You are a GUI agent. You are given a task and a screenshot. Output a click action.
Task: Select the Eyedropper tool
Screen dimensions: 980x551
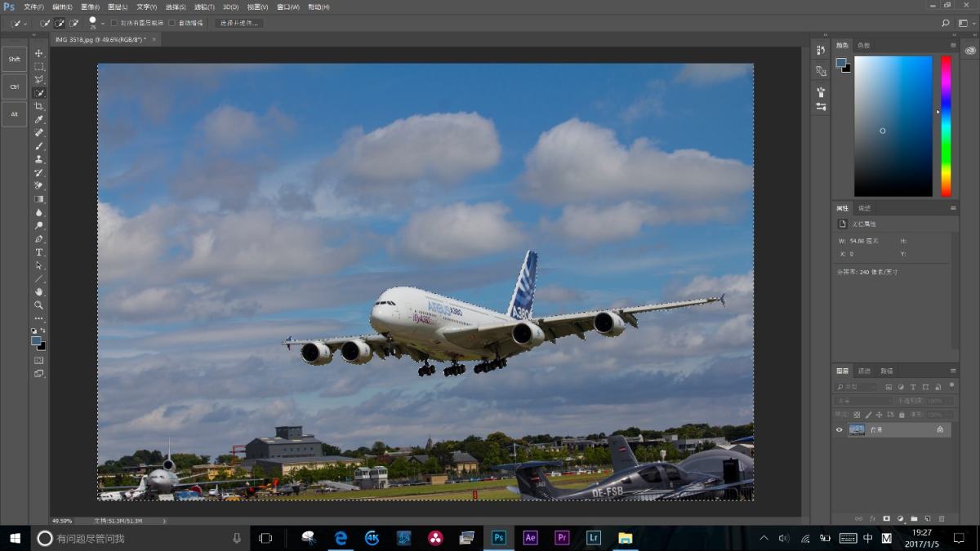tap(38, 119)
